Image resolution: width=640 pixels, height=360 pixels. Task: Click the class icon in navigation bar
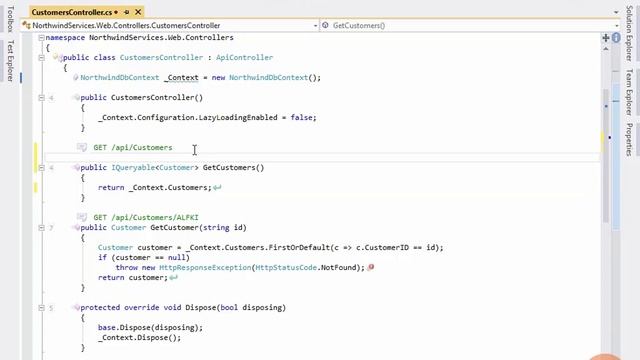coord(27,25)
